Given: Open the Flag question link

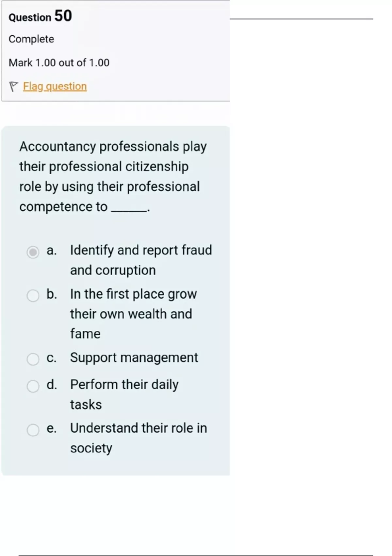Looking at the screenshot, I should [55, 86].
